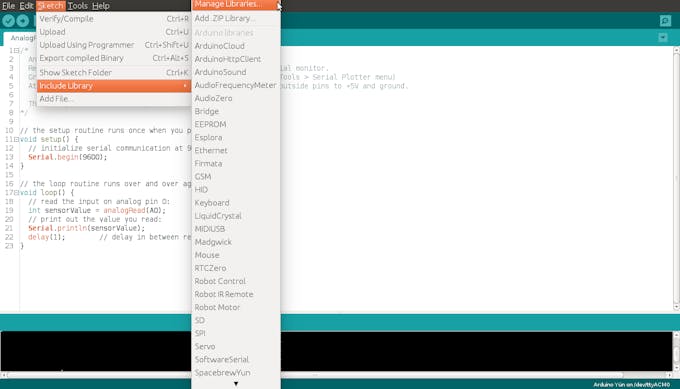Click the Upload arrow toolbar icon
The height and width of the screenshot is (389, 680).
click(23, 21)
